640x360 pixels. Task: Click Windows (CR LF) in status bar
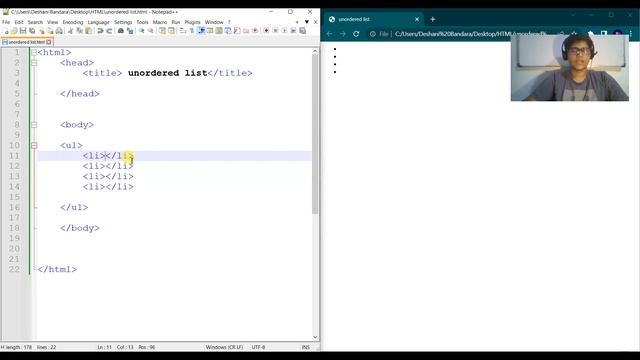coord(224,347)
